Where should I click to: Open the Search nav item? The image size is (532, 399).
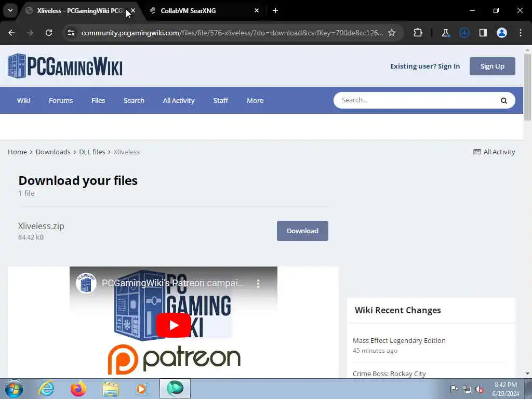pos(134,100)
